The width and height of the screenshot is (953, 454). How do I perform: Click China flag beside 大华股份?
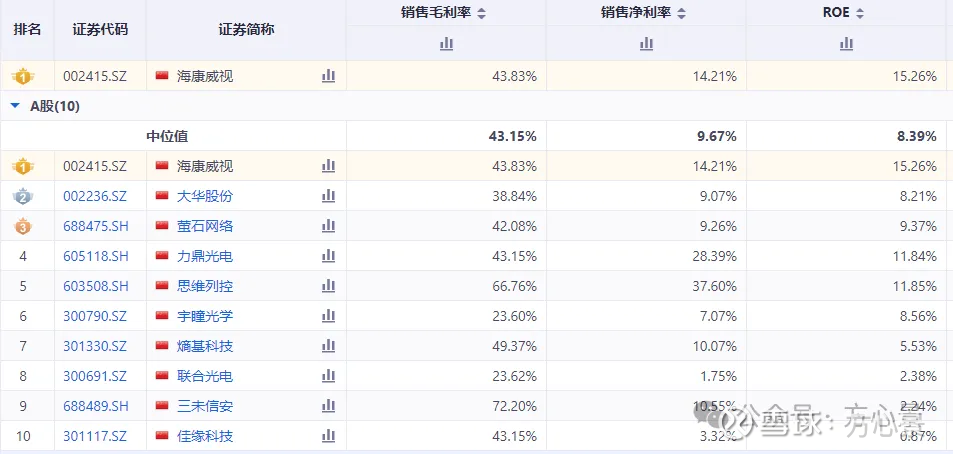pyautogui.click(x=162, y=196)
